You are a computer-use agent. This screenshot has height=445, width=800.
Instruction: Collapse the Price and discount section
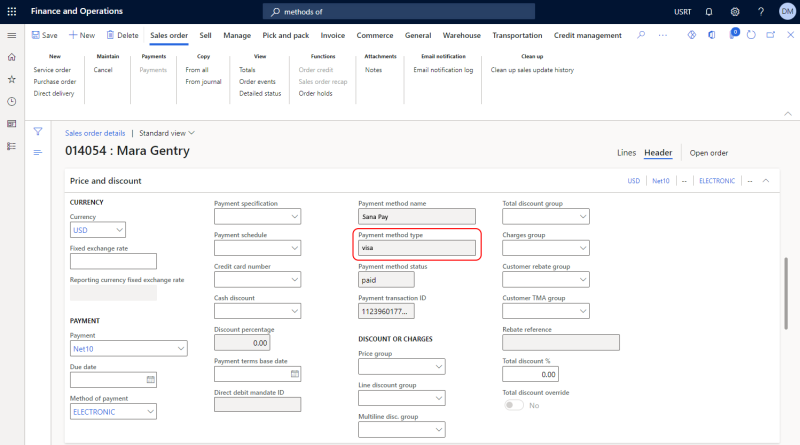[x=765, y=181]
